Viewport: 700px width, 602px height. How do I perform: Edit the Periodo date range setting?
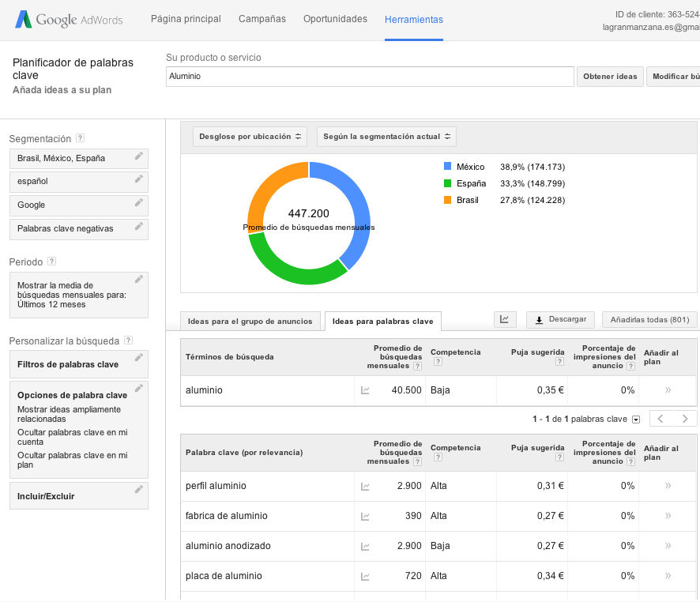tap(139, 279)
